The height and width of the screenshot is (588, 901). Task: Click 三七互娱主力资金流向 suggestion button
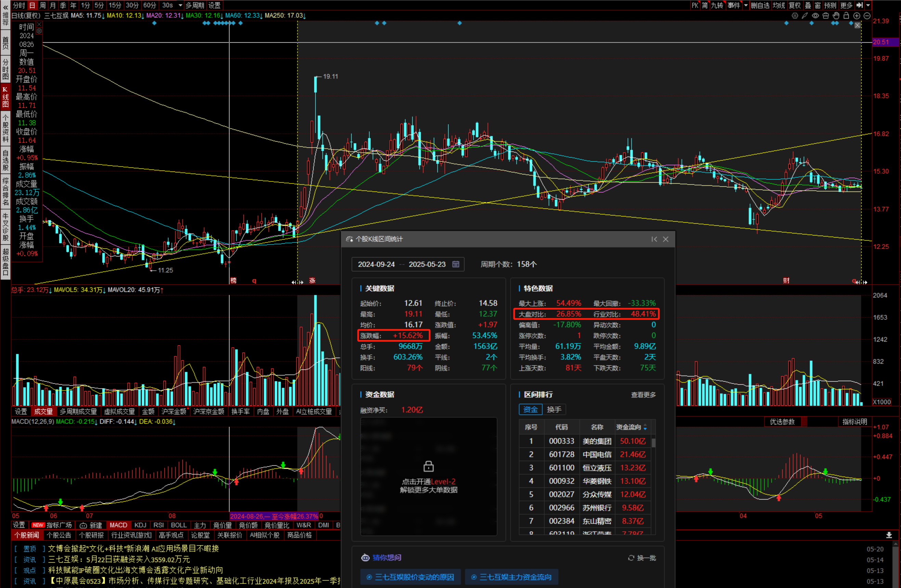[x=511, y=577]
